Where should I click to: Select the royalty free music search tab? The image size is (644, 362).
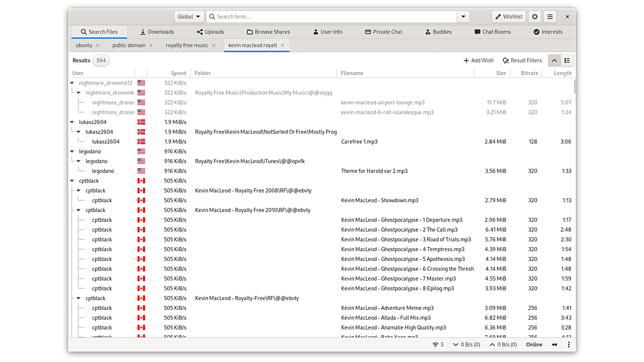(187, 45)
